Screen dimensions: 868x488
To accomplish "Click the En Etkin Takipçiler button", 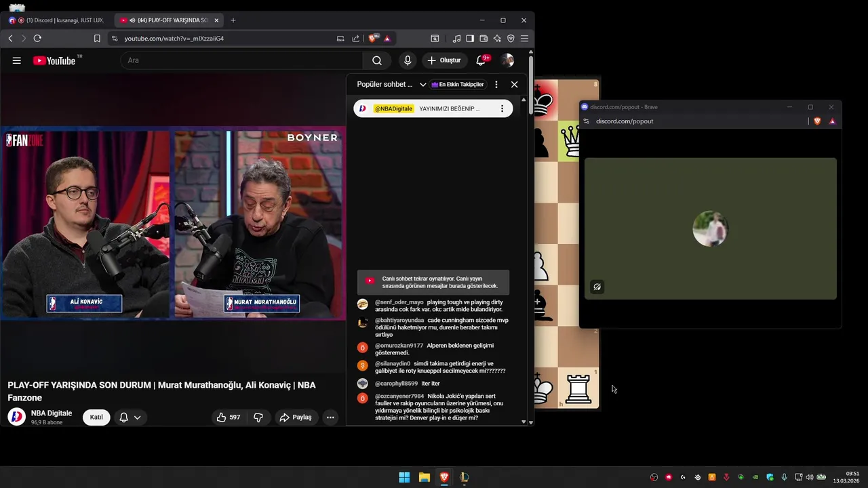I will 458,85.
